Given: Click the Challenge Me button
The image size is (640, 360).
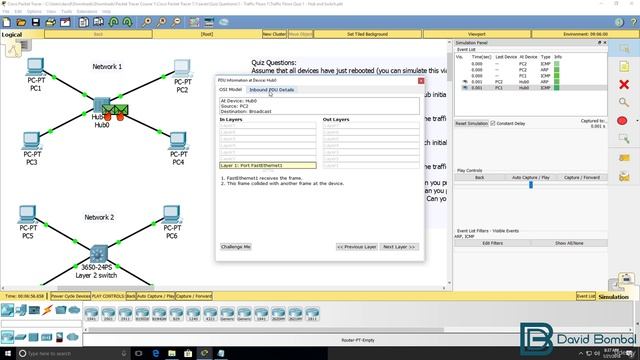Looking at the screenshot, I should (x=236, y=247).
